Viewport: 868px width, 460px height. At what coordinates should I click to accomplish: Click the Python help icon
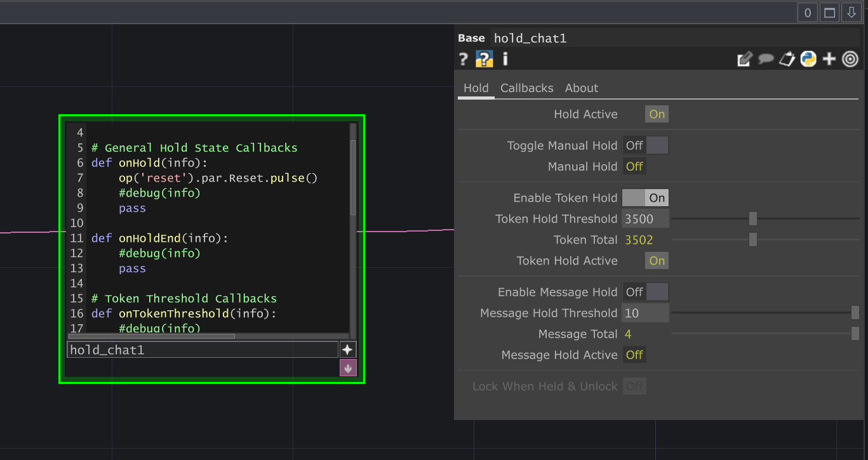pyautogui.click(x=484, y=59)
